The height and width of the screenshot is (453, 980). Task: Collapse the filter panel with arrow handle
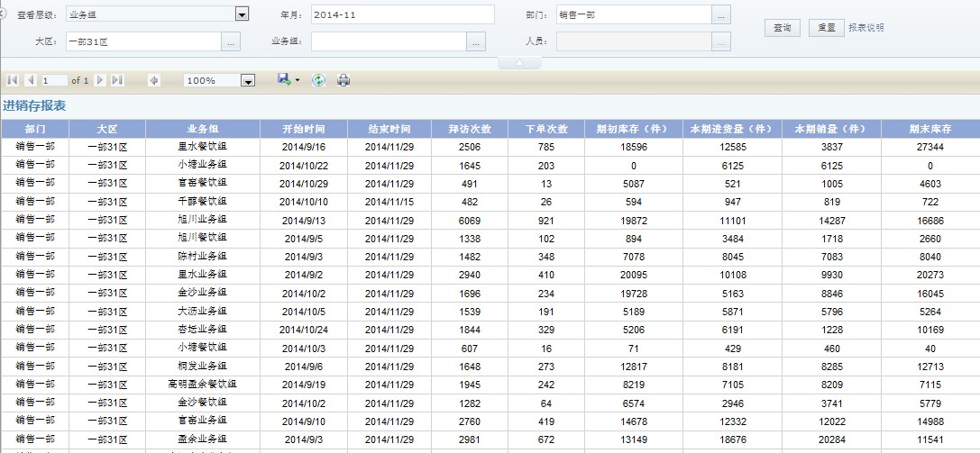520,63
